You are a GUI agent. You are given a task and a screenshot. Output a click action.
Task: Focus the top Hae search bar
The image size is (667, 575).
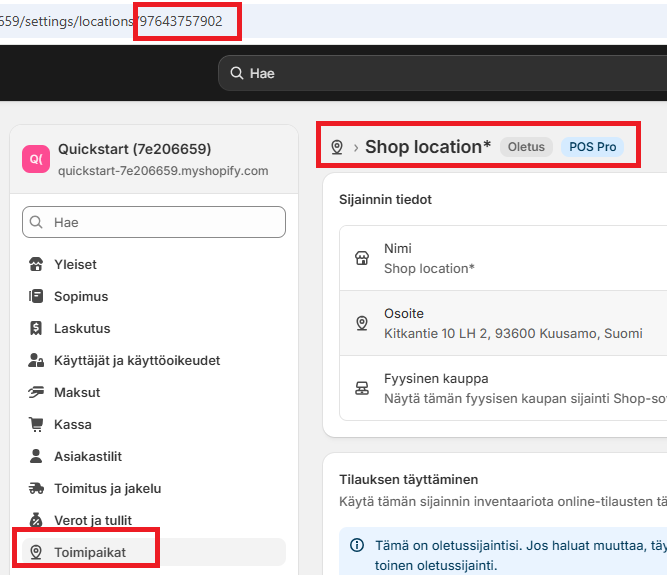click(x=440, y=73)
